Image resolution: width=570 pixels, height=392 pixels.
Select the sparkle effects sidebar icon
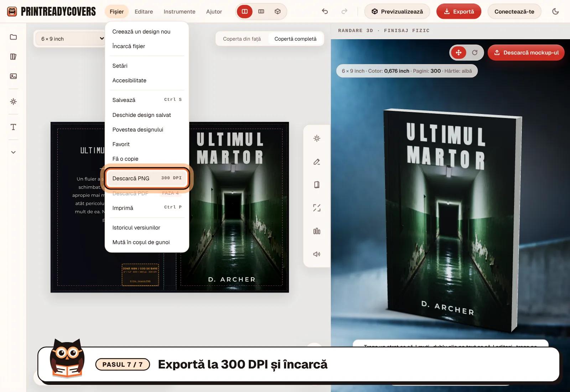click(x=13, y=102)
